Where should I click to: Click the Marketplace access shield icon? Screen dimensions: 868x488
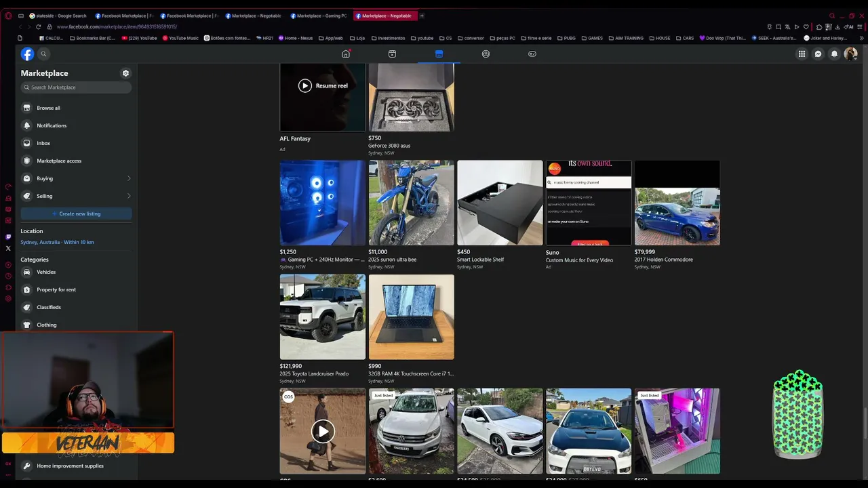pos(27,161)
